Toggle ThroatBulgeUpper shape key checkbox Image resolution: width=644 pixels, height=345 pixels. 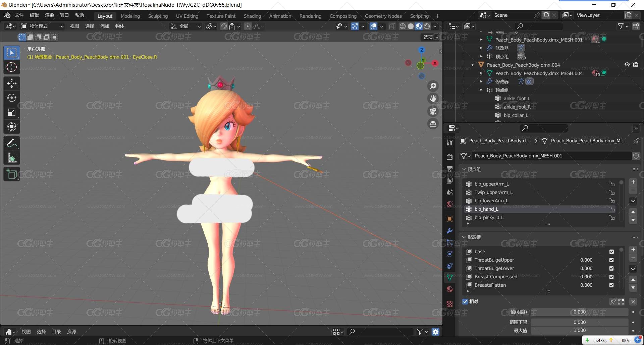coord(611,260)
